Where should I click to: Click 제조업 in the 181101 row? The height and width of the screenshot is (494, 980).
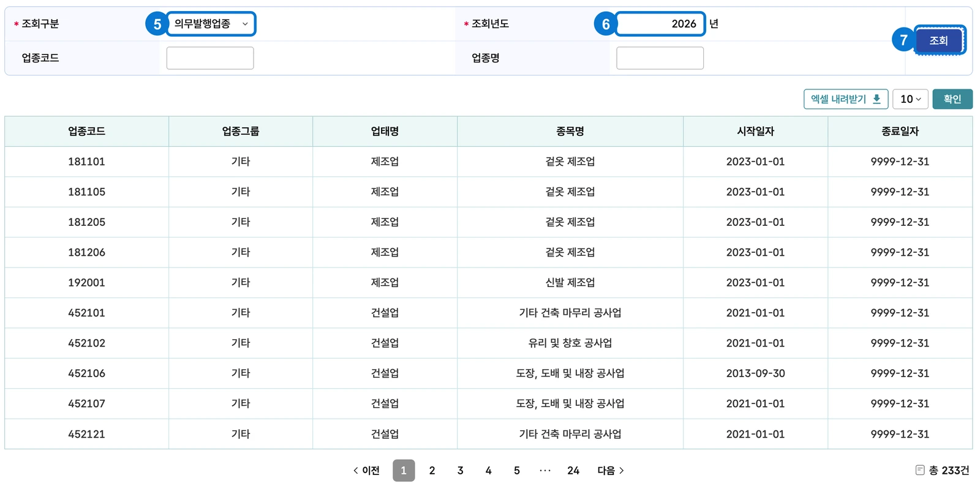click(x=385, y=162)
